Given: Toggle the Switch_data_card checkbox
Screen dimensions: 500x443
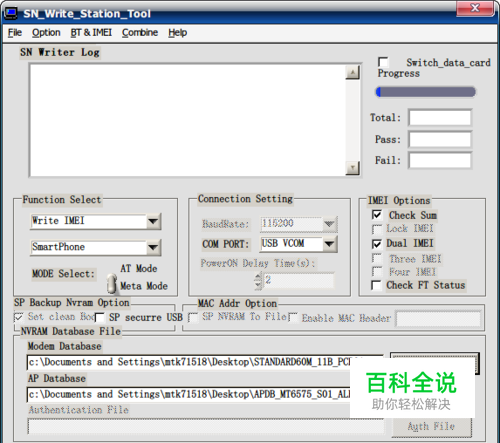Looking at the screenshot, I should 383,62.
